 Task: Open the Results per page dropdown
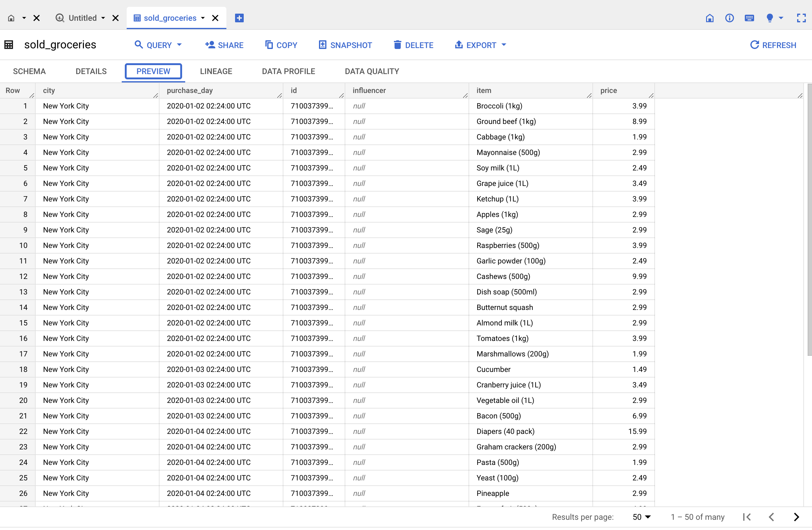(x=641, y=517)
